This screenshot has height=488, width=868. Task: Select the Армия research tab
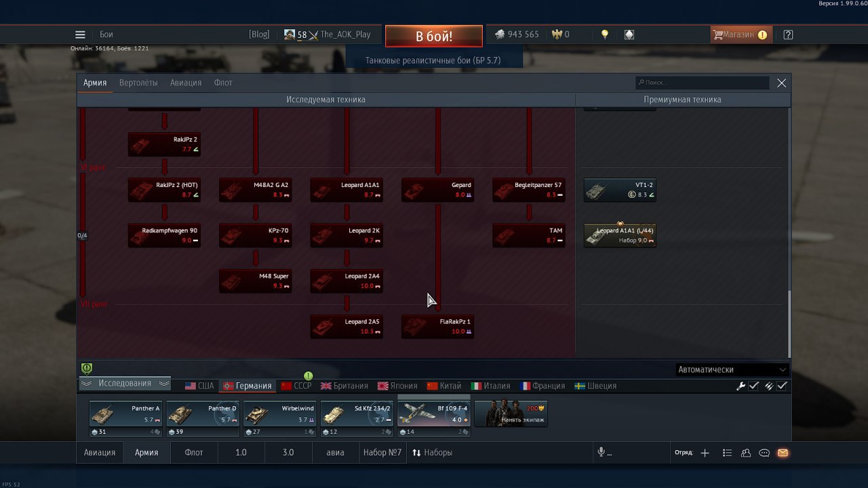pos(95,83)
